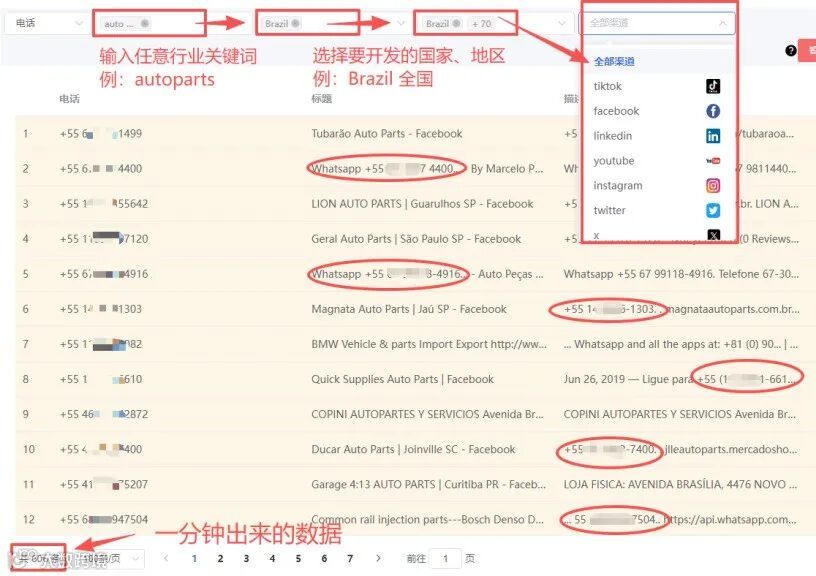
Task: Remove the 'auto ...' keyword tag
Action: click(x=145, y=23)
